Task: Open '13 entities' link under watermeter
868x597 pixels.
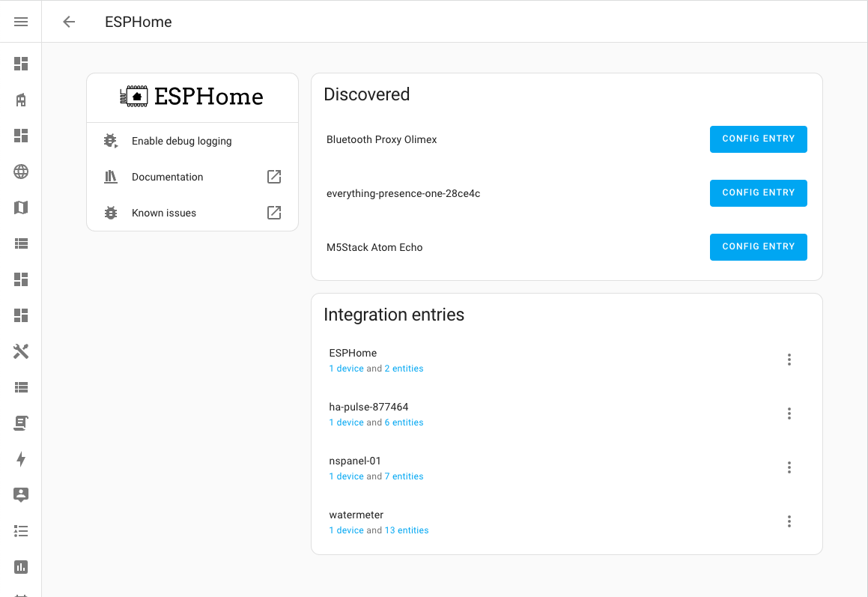Action: click(407, 530)
